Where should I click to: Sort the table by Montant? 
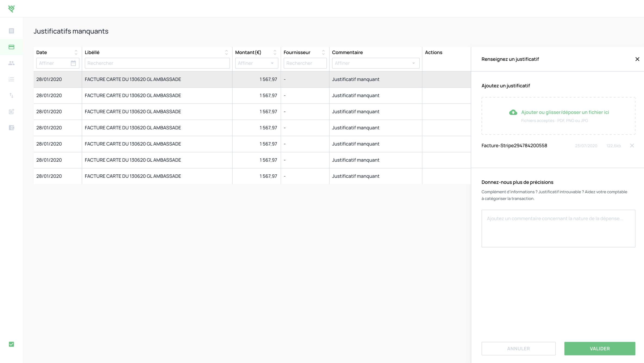pyautogui.click(x=275, y=52)
